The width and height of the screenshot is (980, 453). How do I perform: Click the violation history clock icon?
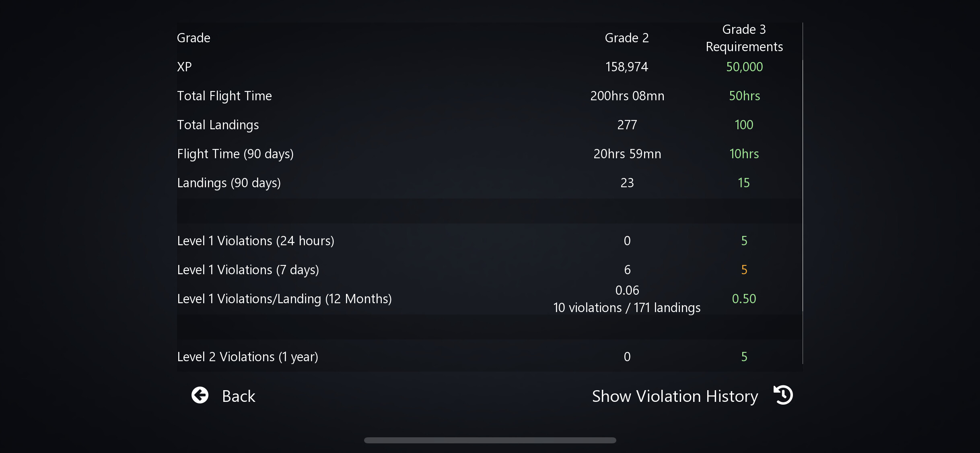pos(783,395)
